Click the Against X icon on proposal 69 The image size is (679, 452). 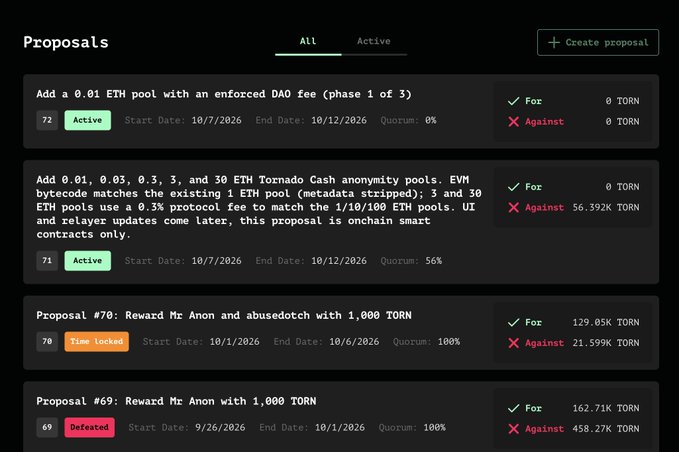514,429
